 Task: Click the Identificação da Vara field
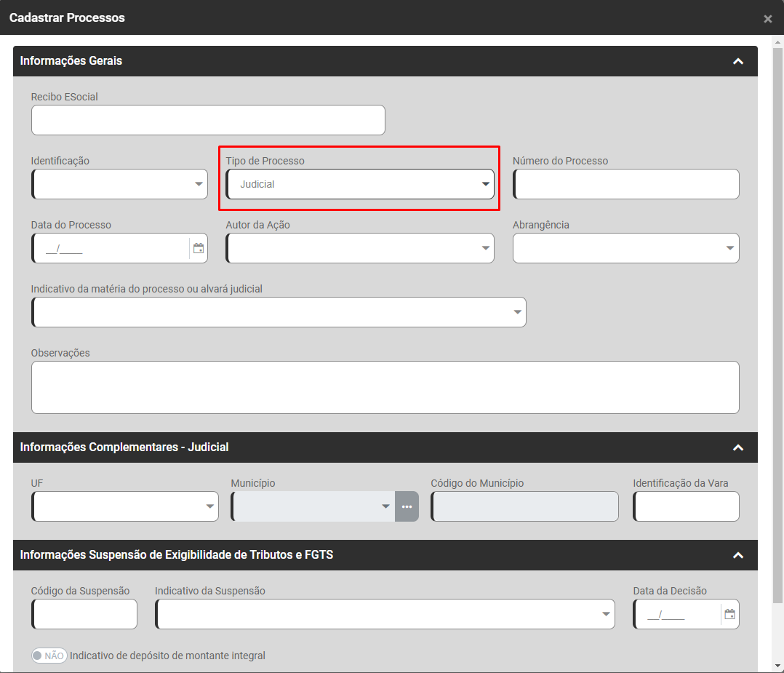686,506
